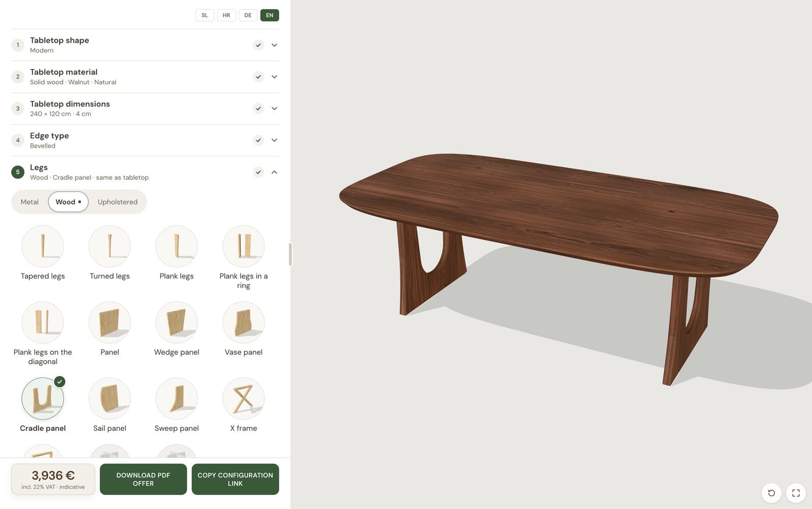Click the Edge type completed checkmark
The height and width of the screenshot is (509, 812).
pyautogui.click(x=258, y=140)
